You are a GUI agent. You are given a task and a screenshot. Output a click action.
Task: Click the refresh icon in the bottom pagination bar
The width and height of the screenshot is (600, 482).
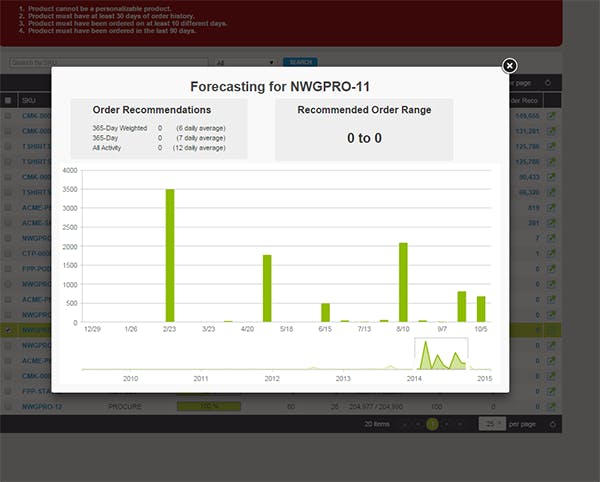(552, 425)
